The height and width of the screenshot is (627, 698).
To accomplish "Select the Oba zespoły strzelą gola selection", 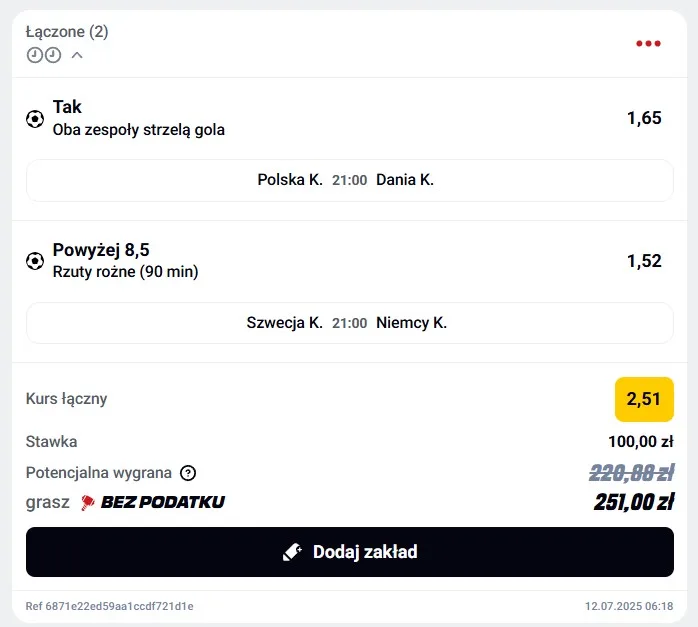I will click(x=138, y=130).
